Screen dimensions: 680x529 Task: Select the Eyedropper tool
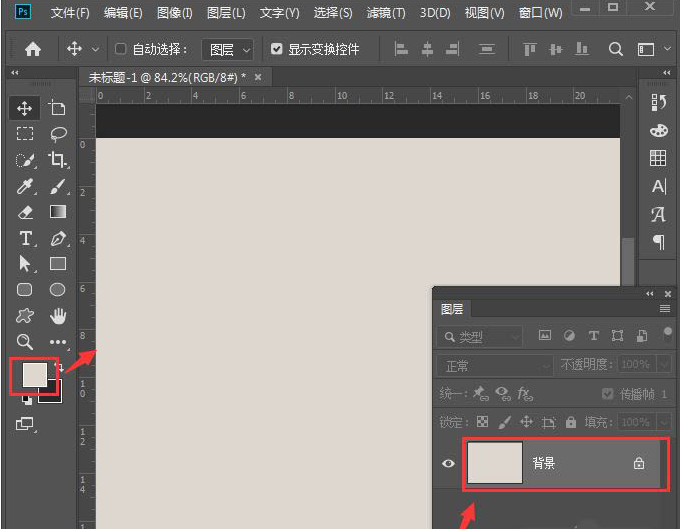click(x=25, y=186)
